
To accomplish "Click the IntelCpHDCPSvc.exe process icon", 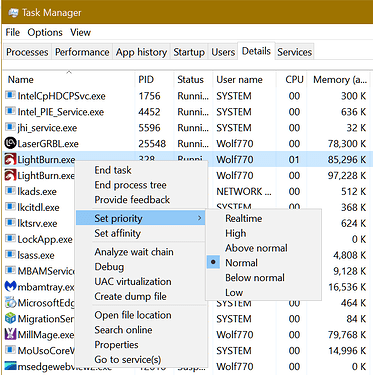I will [x=10, y=96].
